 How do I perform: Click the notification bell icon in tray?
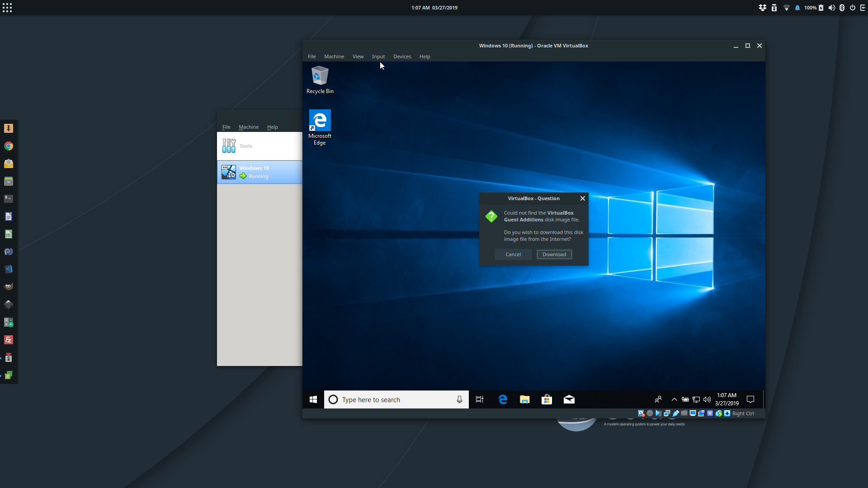(x=797, y=8)
